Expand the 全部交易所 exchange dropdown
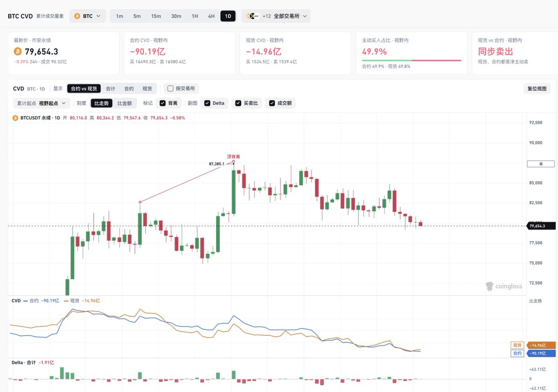The width and height of the screenshot is (558, 392). tap(276, 16)
